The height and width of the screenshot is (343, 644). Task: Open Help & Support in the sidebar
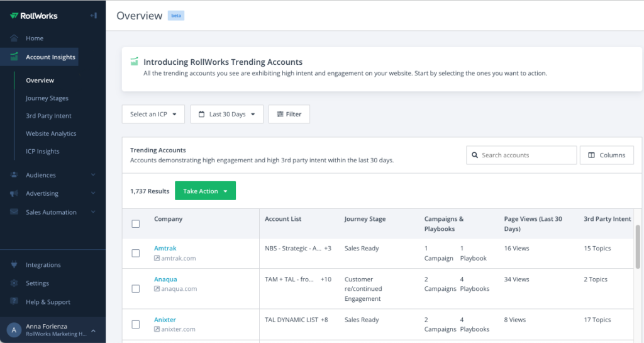[48, 302]
